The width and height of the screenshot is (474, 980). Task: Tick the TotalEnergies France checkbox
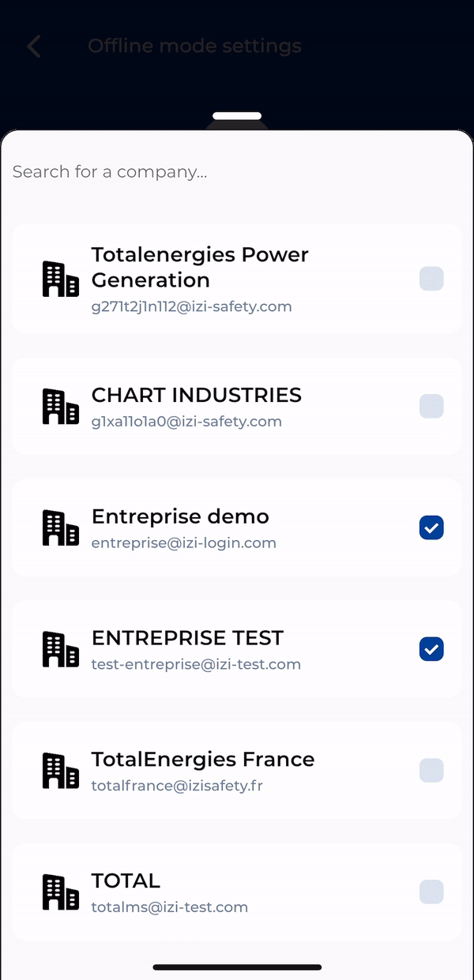click(x=431, y=771)
